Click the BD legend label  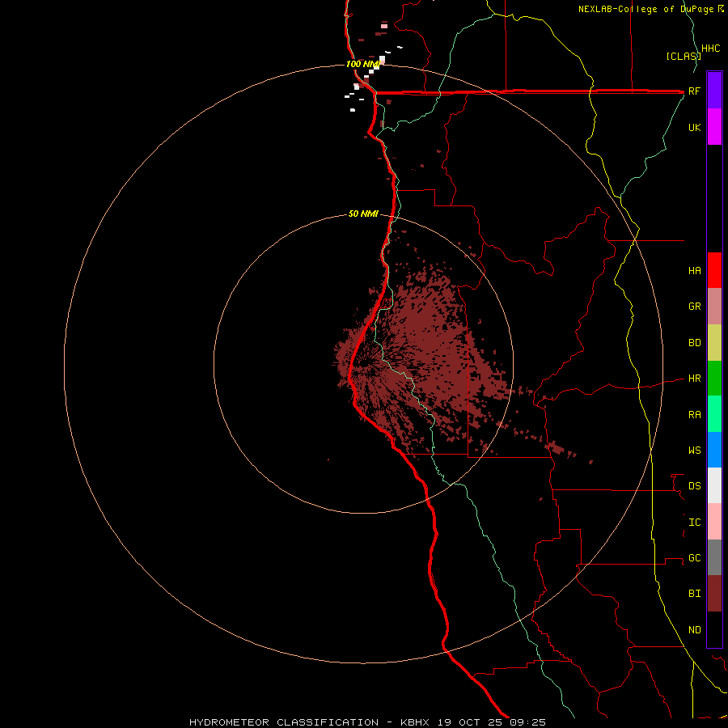tap(694, 343)
